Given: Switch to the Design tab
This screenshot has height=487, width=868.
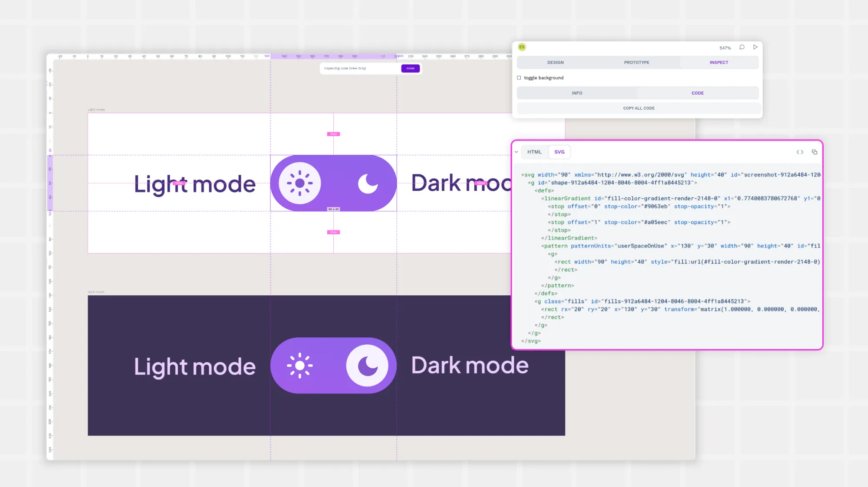Looking at the screenshot, I should click(x=555, y=62).
